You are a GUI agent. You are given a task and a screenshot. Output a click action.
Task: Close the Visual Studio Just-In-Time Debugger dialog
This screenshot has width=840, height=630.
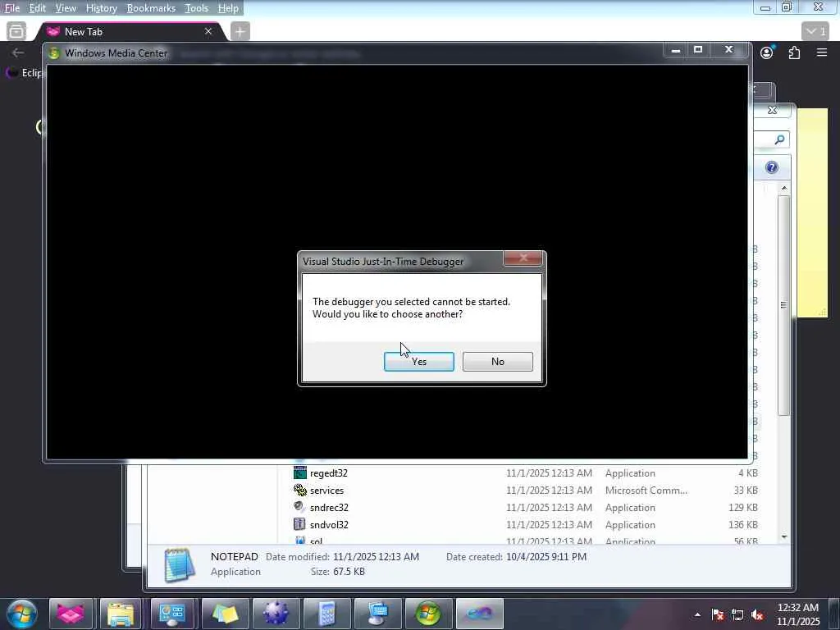click(523, 258)
